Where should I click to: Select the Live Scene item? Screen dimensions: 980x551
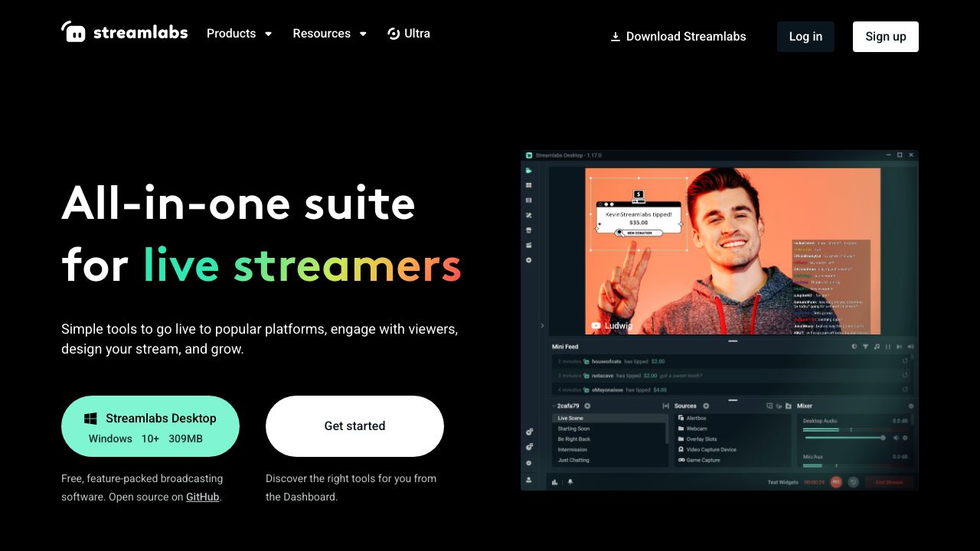609,419
